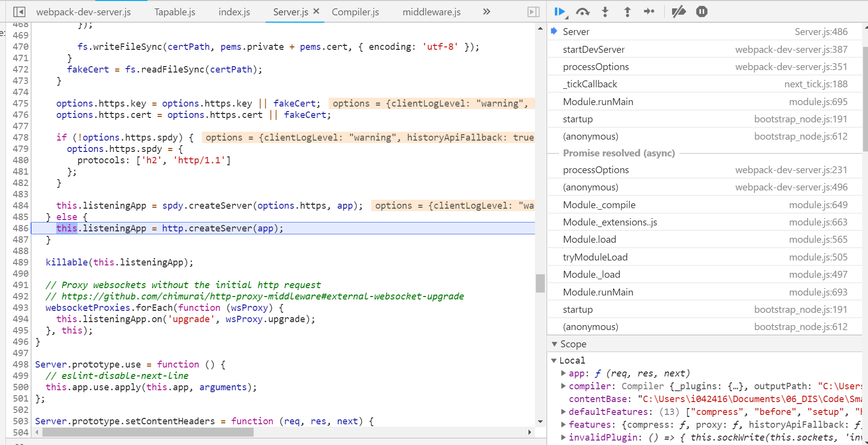Collapse the Local scope group
The image size is (868, 445).
coord(554,361)
